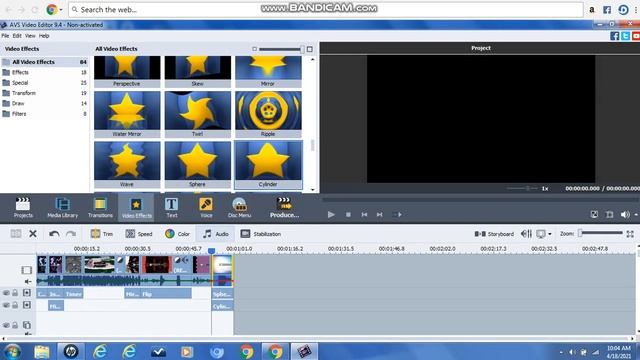Switch to Storyboard view
The image size is (640, 360).
point(494,234)
